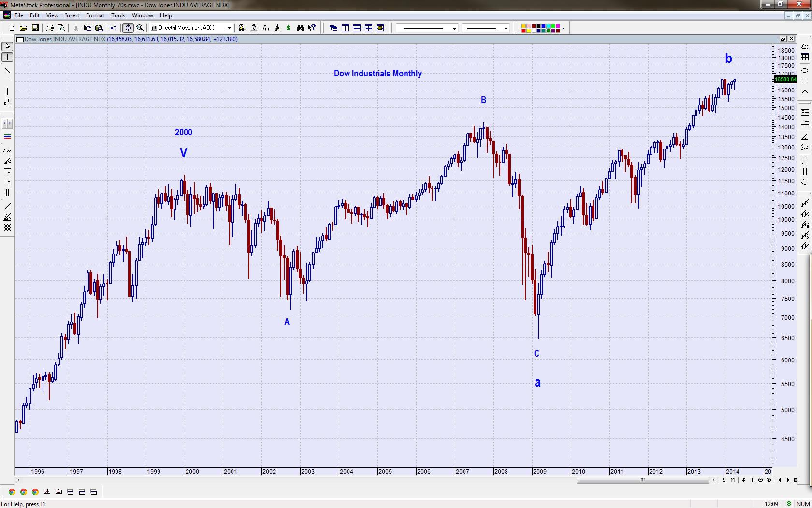Run The Explorer binoculars icon
Screen dimensions: 812x508
point(300,28)
